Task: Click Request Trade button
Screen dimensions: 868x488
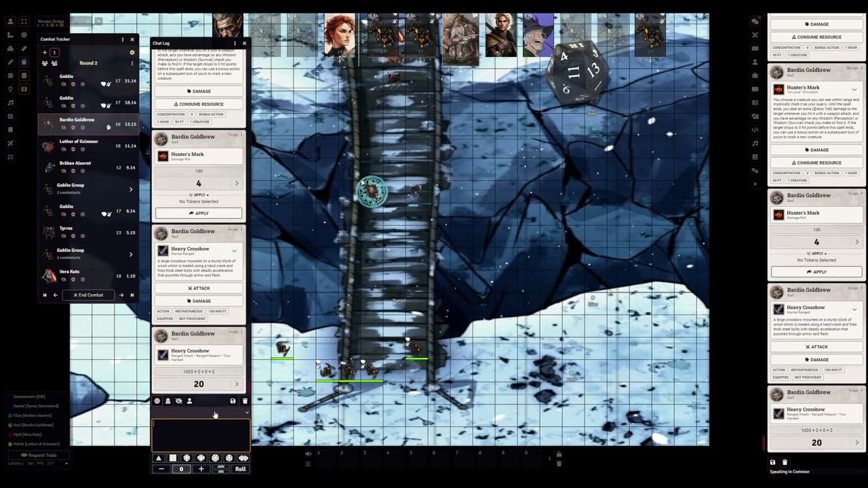Action: point(39,455)
